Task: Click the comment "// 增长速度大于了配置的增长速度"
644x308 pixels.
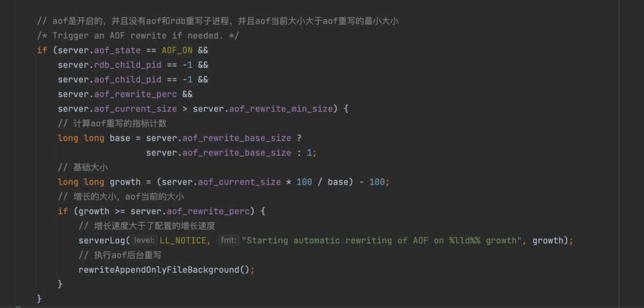Action: pos(147,226)
